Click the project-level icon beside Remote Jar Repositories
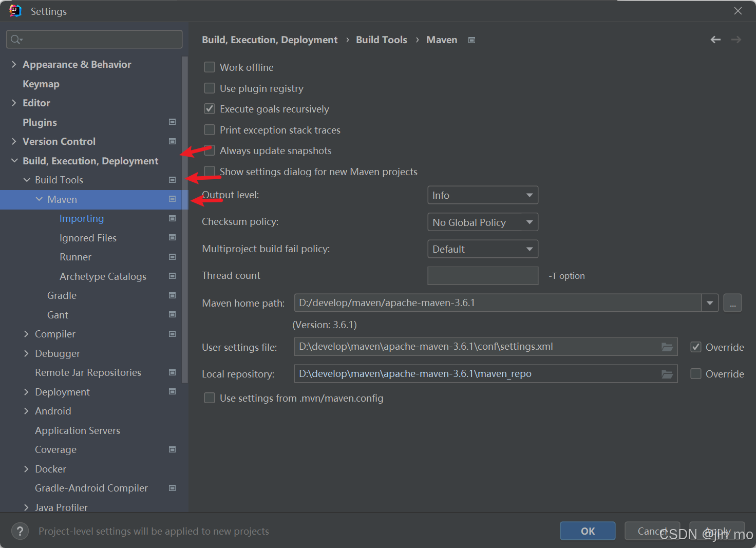756x548 pixels. 173,372
